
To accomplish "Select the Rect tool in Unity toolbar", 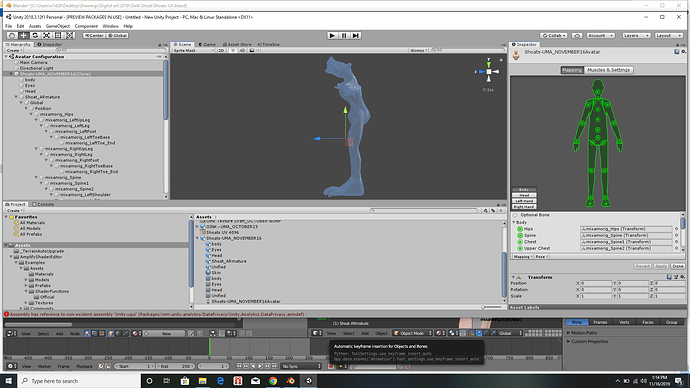I will pos(58,35).
